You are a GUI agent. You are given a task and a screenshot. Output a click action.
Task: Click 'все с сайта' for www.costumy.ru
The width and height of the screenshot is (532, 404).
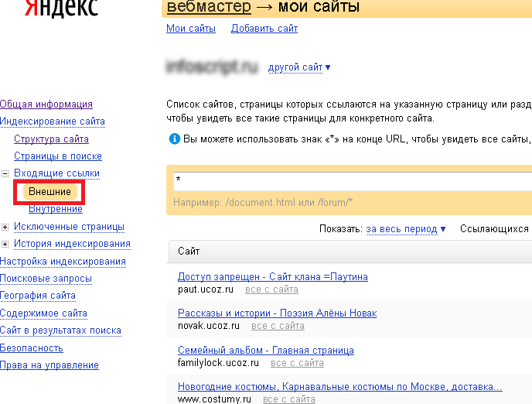(289, 399)
